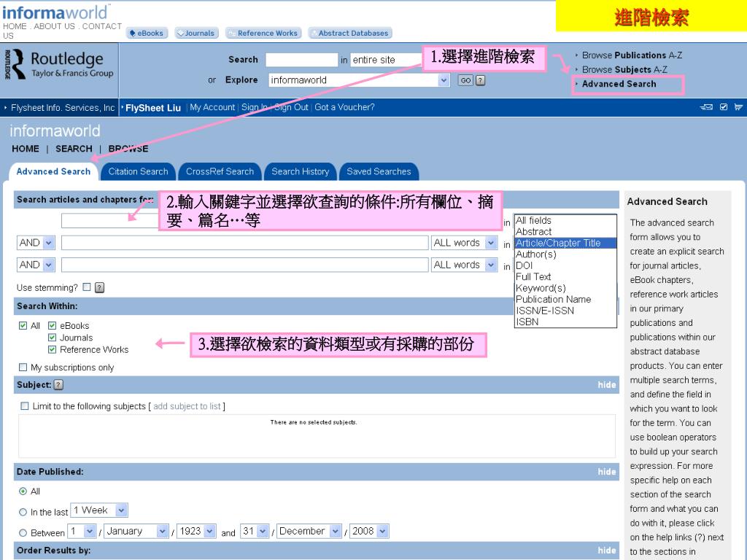The width and height of the screenshot is (747, 560).
Task: Open the 1 Week period dropdown
Action: point(99,510)
